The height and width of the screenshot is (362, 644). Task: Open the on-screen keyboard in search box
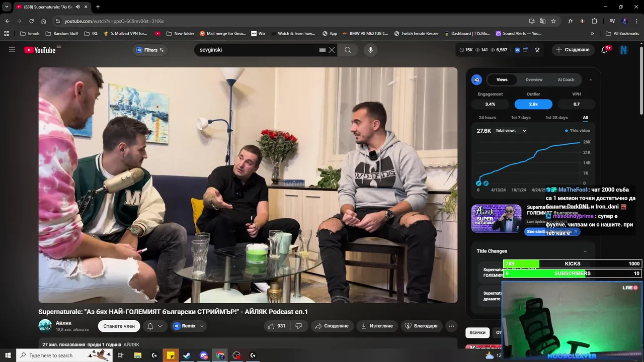[x=323, y=50]
